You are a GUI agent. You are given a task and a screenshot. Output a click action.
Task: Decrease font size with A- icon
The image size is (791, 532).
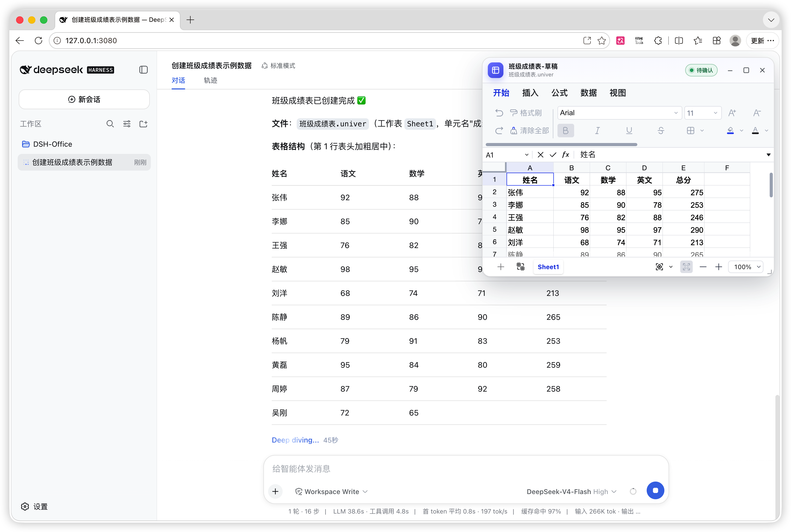coord(757,113)
